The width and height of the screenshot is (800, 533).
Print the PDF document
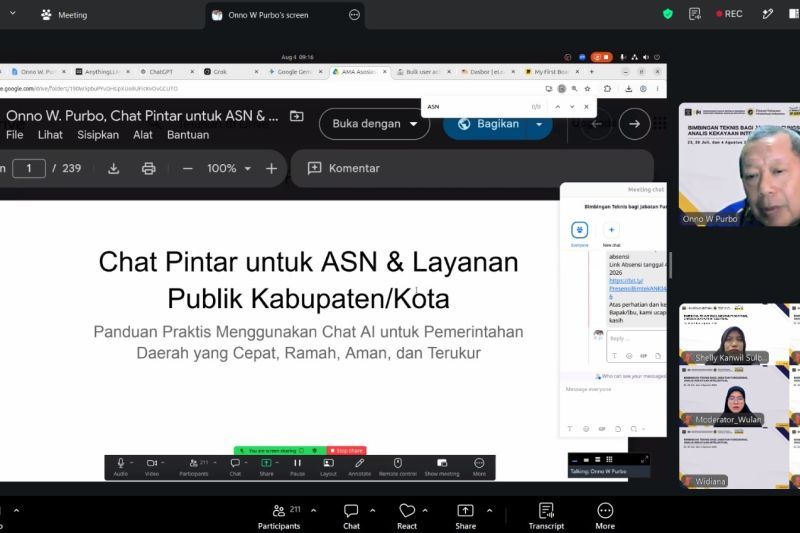tap(148, 168)
